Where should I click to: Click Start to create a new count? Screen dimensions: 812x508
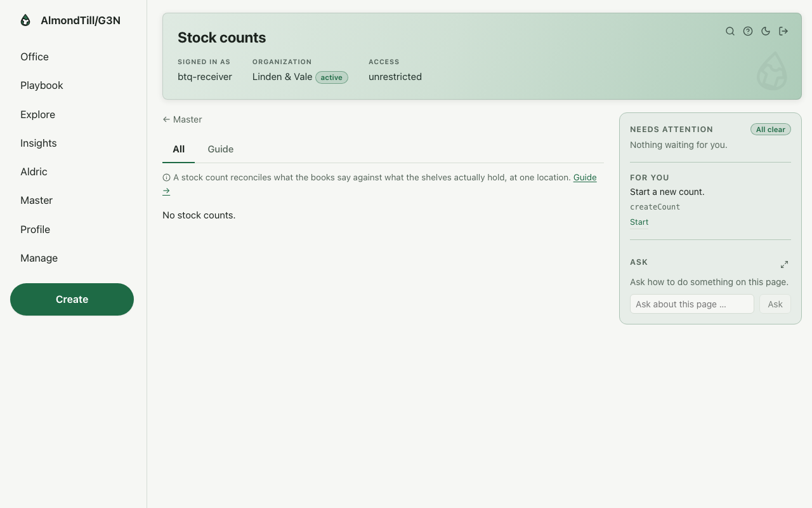point(639,222)
